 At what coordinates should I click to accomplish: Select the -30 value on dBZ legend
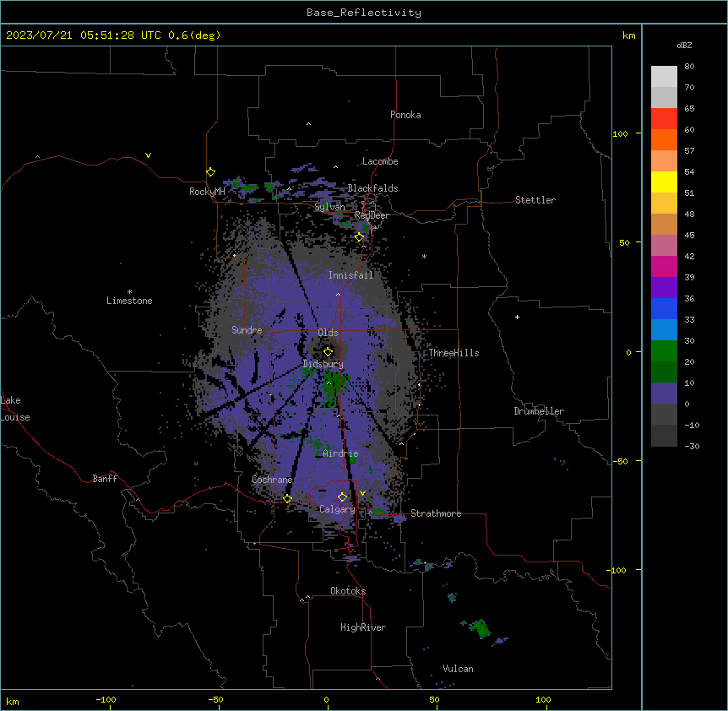coord(692,446)
